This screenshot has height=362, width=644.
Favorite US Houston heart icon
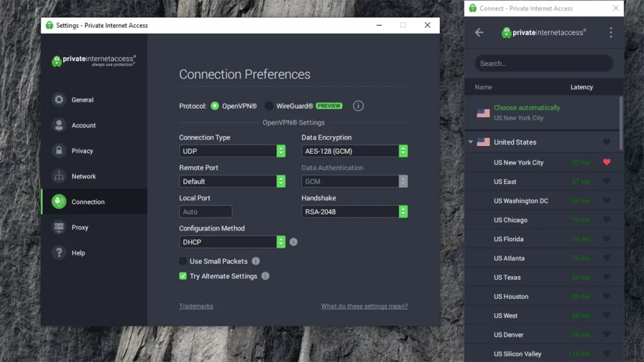(x=607, y=296)
